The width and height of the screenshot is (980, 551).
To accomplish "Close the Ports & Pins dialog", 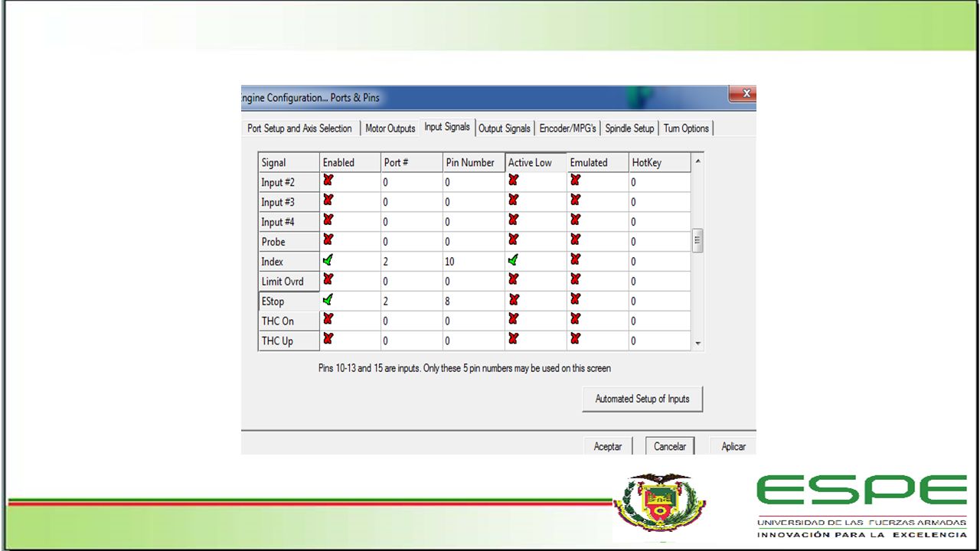I will [x=742, y=94].
